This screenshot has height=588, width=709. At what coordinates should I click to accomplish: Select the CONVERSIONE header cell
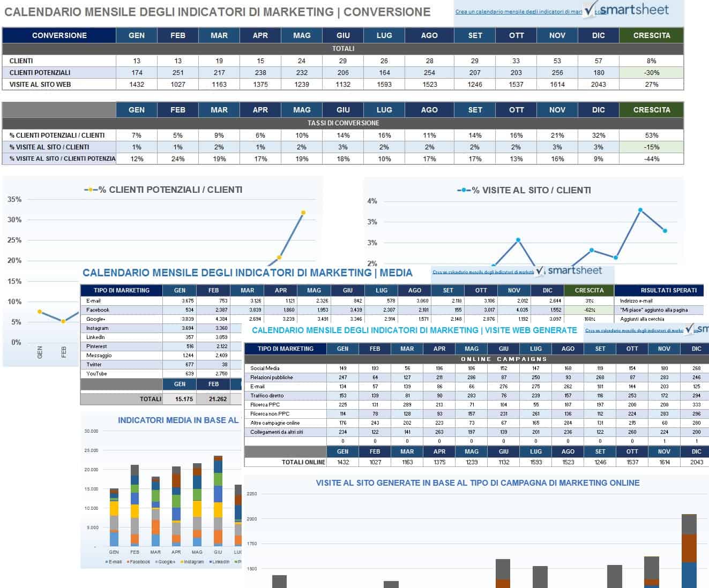pos(59,35)
